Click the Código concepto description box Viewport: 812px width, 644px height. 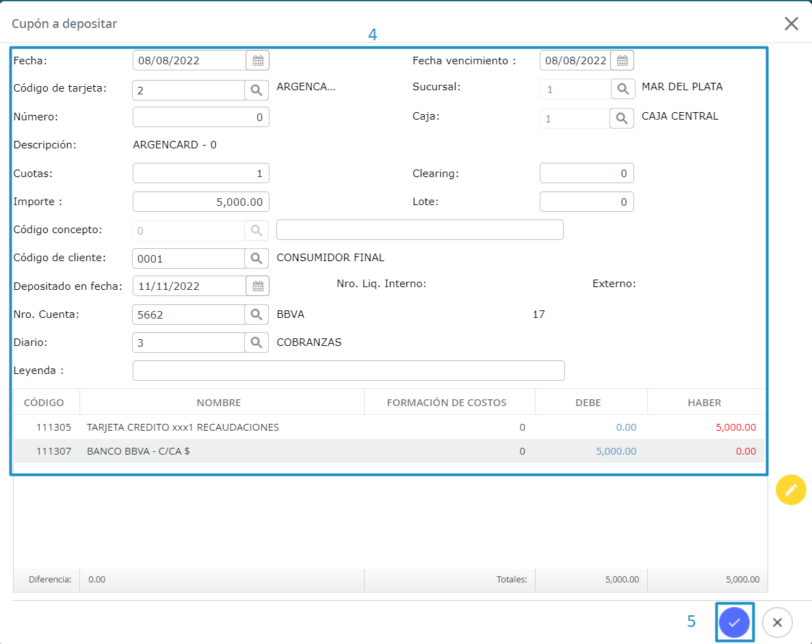point(420,230)
